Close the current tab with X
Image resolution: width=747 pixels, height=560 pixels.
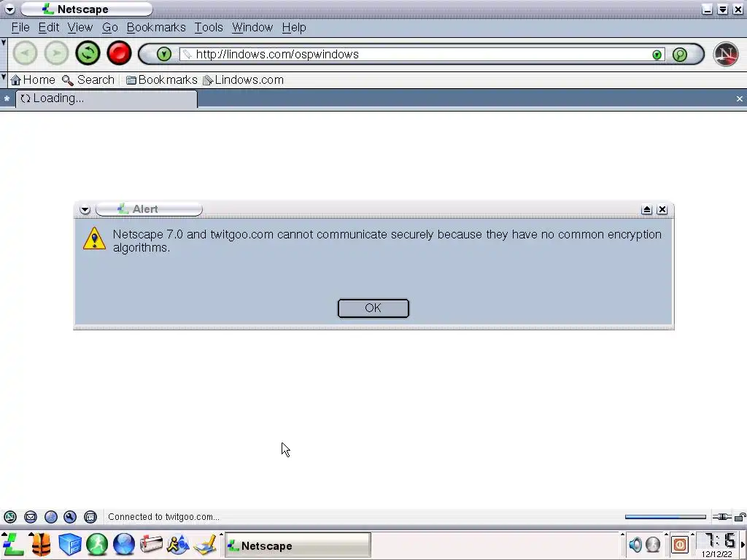(x=740, y=98)
